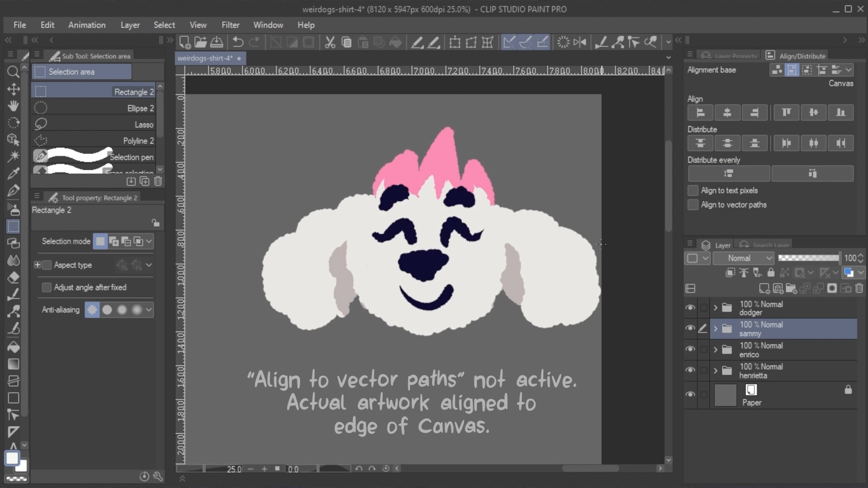This screenshot has height=488, width=868.
Task: Select the Zoom magnifier tool
Action: point(13,72)
